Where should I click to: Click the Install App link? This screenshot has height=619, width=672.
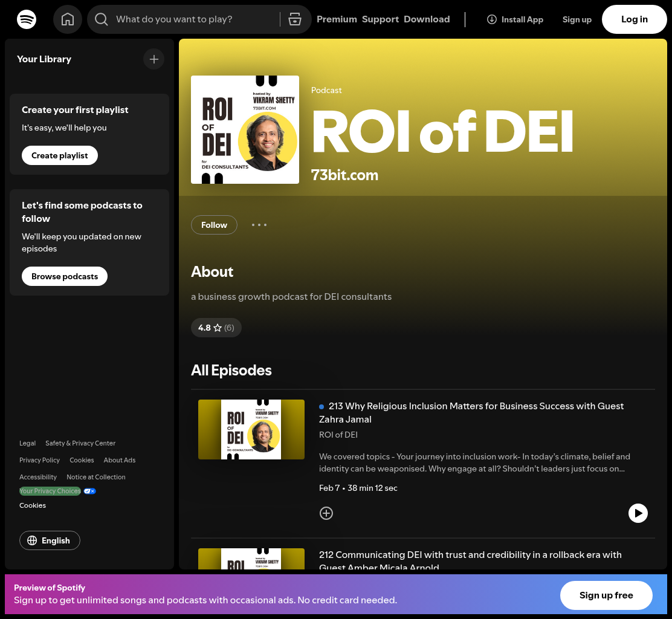515,19
